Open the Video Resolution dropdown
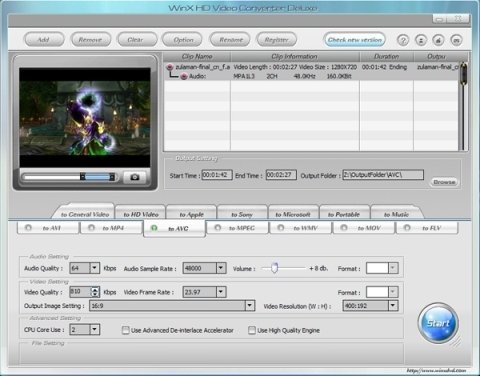This screenshot has height=376, width=480. [x=393, y=305]
